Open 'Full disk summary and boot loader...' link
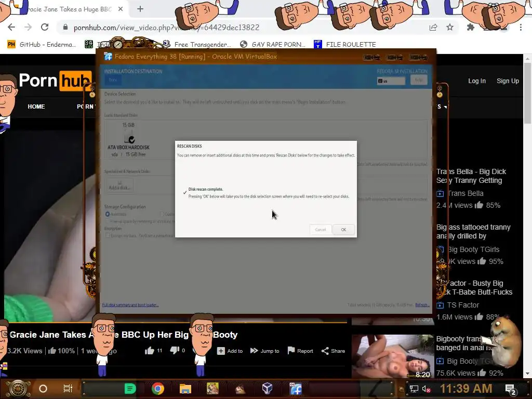The width and height of the screenshot is (532, 399). click(x=130, y=304)
